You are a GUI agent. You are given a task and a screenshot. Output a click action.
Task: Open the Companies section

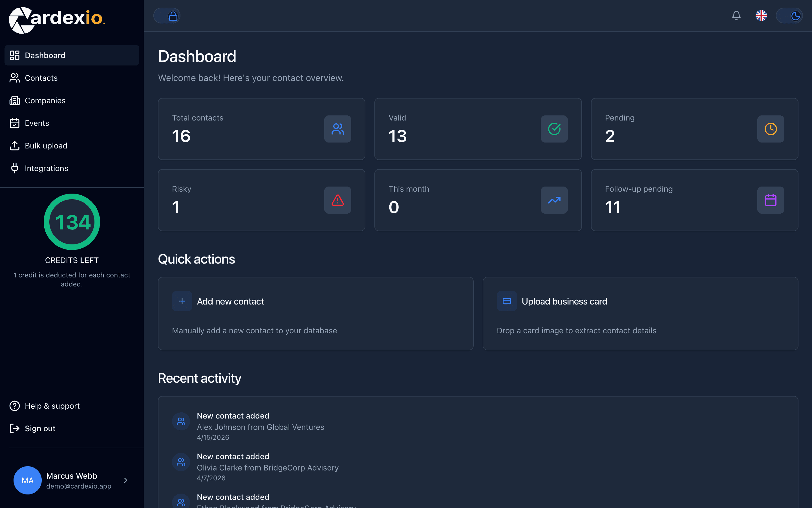point(72,100)
